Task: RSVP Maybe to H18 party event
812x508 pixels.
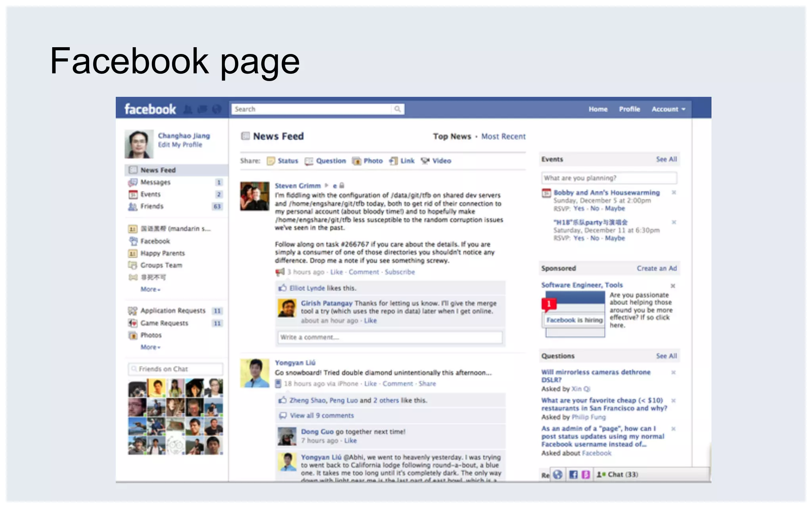Action: [615, 238]
